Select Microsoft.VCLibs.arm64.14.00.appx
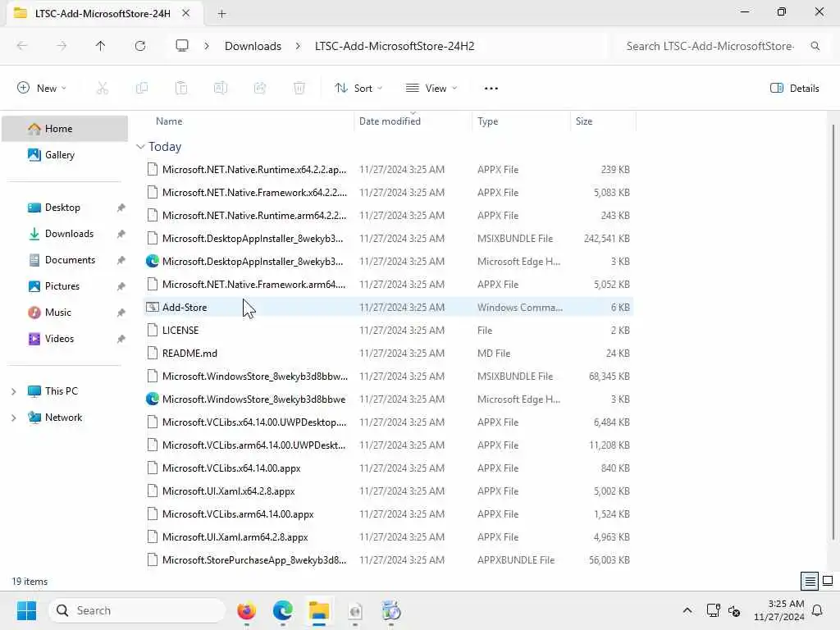The height and width of the screenshot is (630, 840). 388,514
